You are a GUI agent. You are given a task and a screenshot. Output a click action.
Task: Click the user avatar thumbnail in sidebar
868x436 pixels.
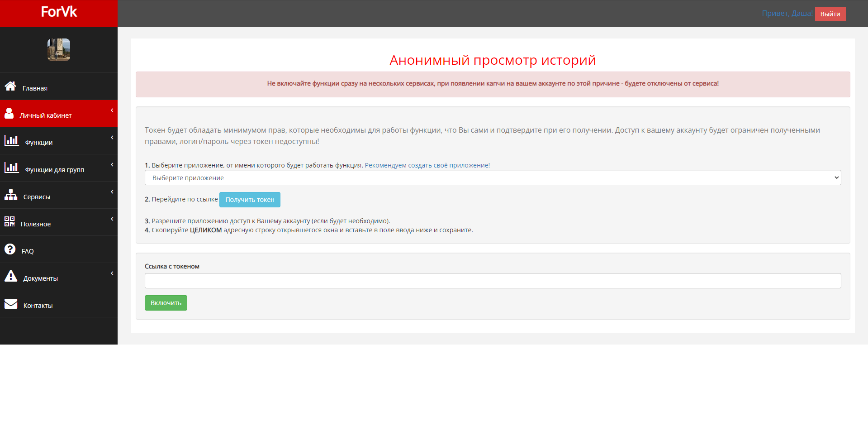click(x=59, y=50)
